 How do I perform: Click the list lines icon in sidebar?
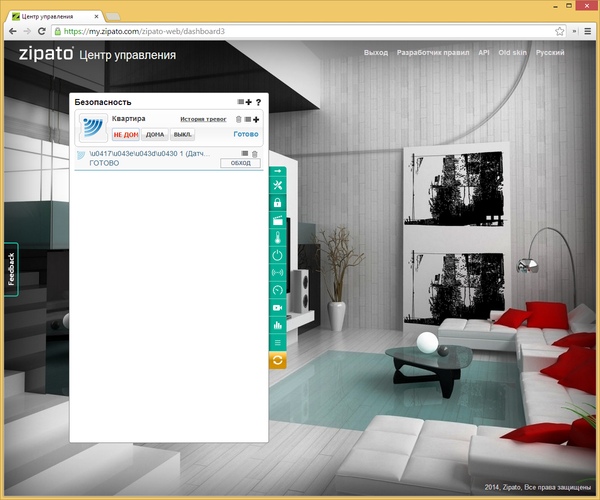point(278,343)
